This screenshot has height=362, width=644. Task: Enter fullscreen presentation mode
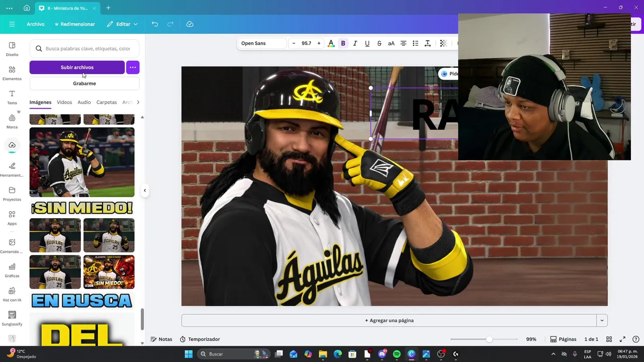[622, 339]
